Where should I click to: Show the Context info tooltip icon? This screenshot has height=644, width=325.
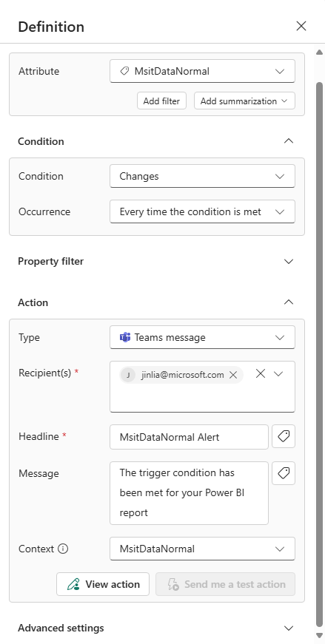(63, 549)
